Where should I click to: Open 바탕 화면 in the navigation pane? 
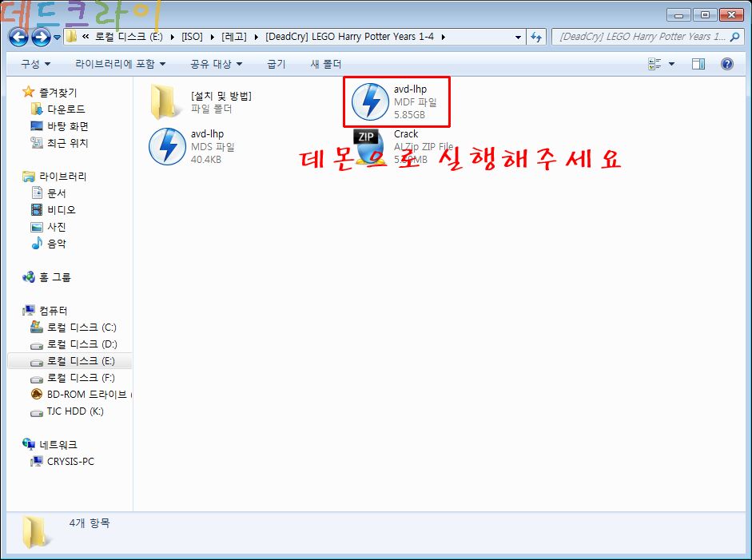click(59, 126)
